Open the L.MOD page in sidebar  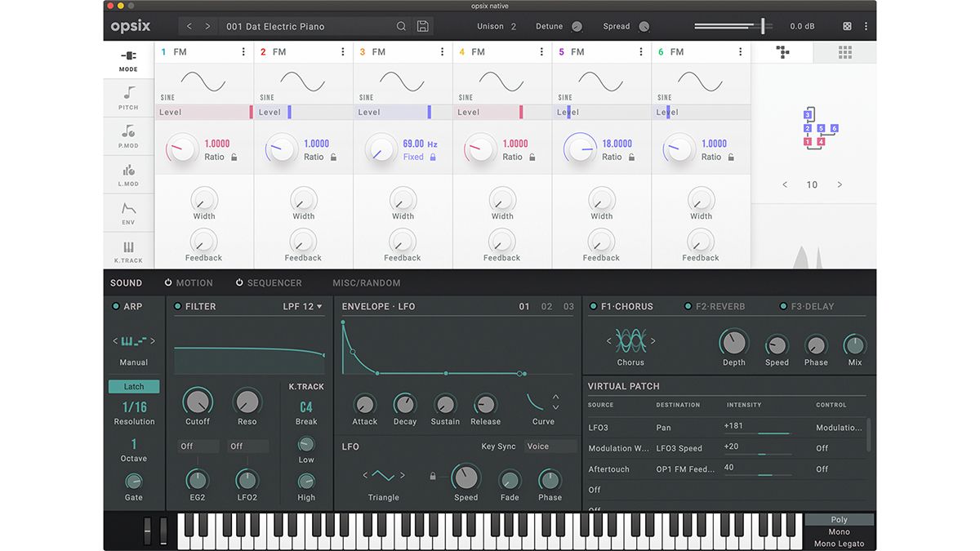[x=128, y=175]
